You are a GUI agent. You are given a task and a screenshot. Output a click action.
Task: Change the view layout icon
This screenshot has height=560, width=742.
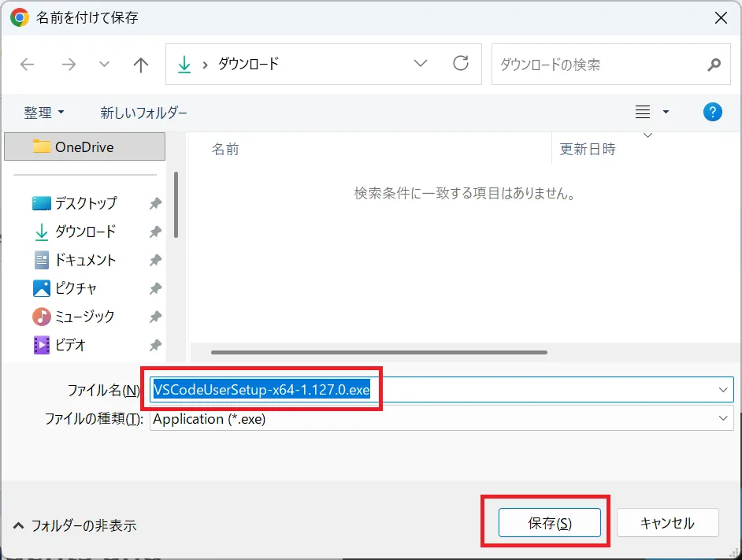click(642, 112)
